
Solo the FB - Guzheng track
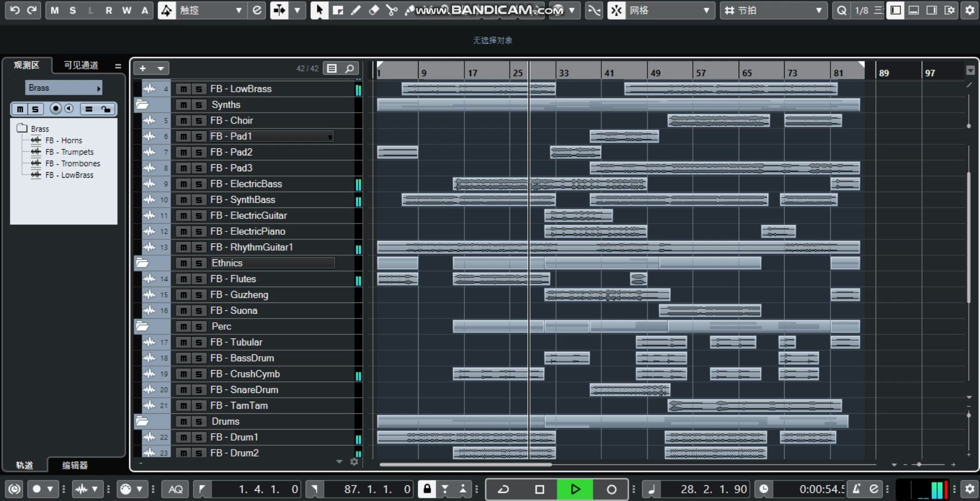coord(199,295)
